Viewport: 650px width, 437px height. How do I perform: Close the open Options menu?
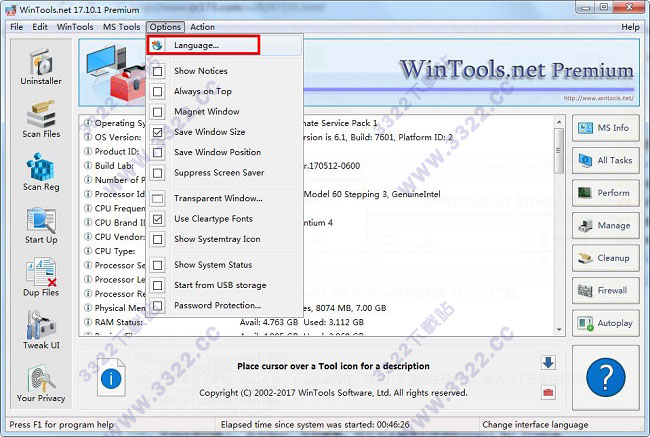[165, 27]
